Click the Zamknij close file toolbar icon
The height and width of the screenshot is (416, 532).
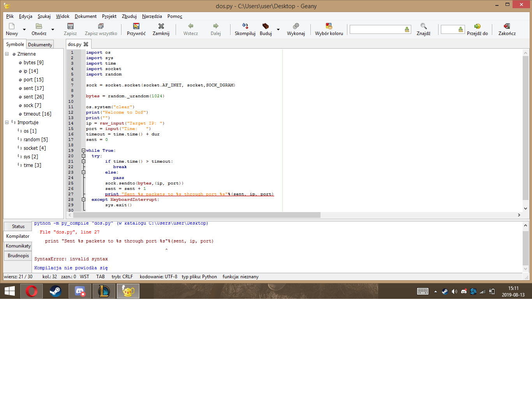[161, 26]
